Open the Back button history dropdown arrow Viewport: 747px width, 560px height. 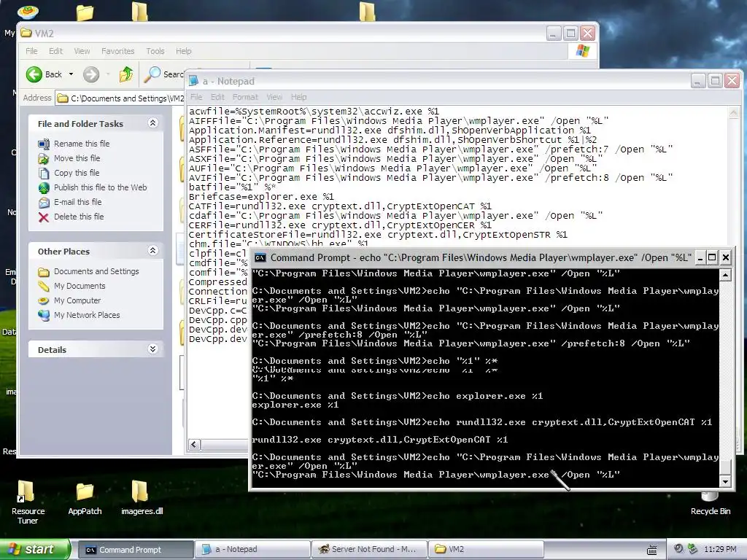pos(71,74)
